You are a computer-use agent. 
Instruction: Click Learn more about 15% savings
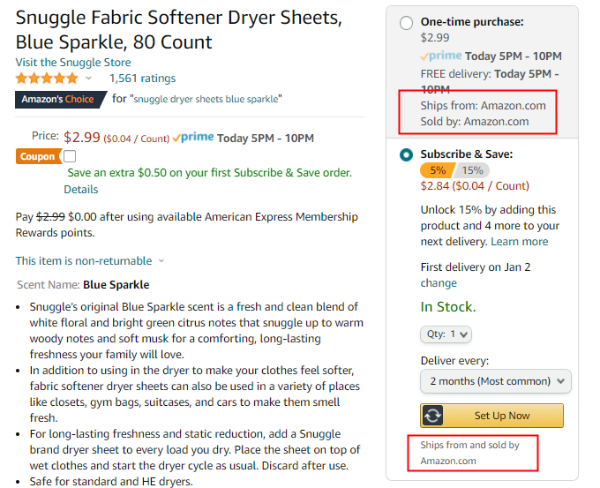519,241
